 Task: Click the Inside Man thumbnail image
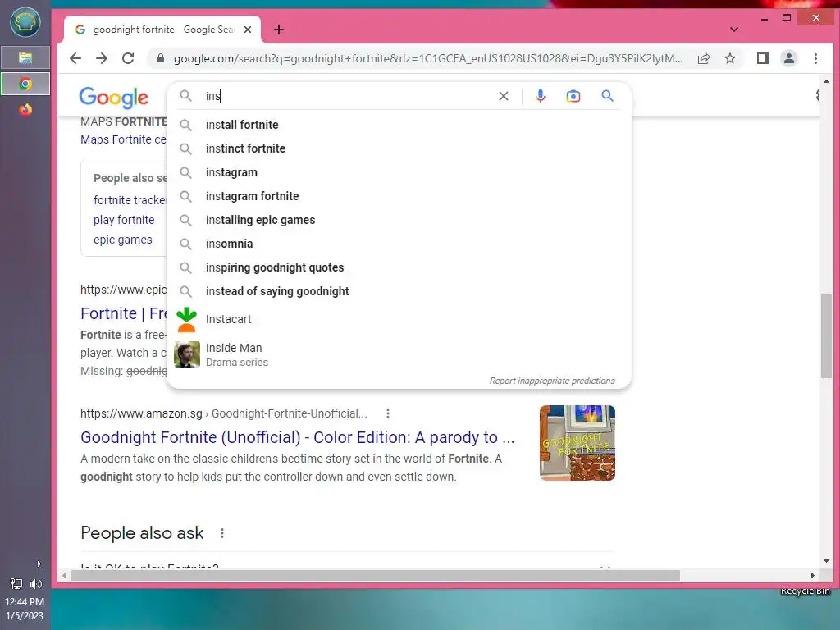click(x=187, y=354)
